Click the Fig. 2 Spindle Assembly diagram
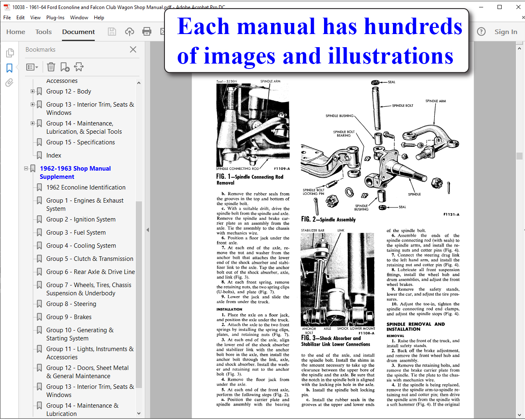 pos(380,145)
